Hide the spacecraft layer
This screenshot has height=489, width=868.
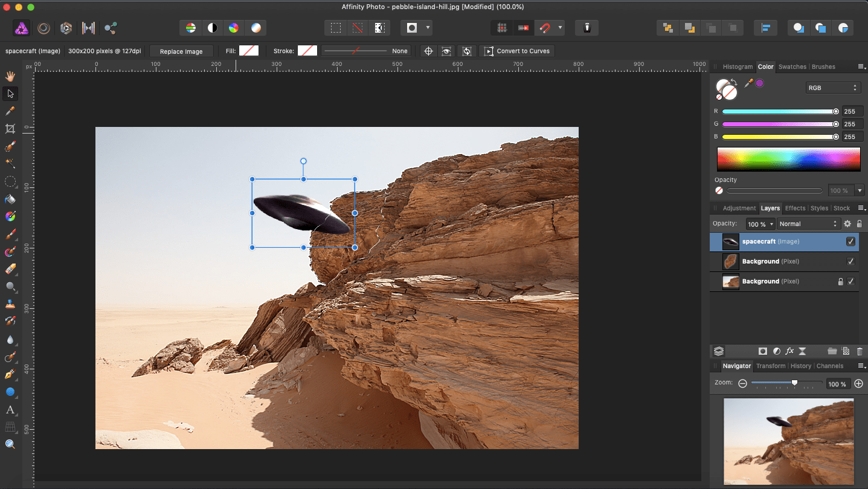[x=850, y=242]
